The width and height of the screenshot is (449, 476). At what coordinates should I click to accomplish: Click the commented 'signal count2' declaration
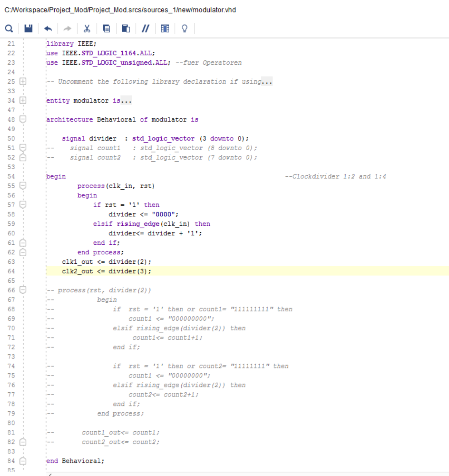click(152, 157)
